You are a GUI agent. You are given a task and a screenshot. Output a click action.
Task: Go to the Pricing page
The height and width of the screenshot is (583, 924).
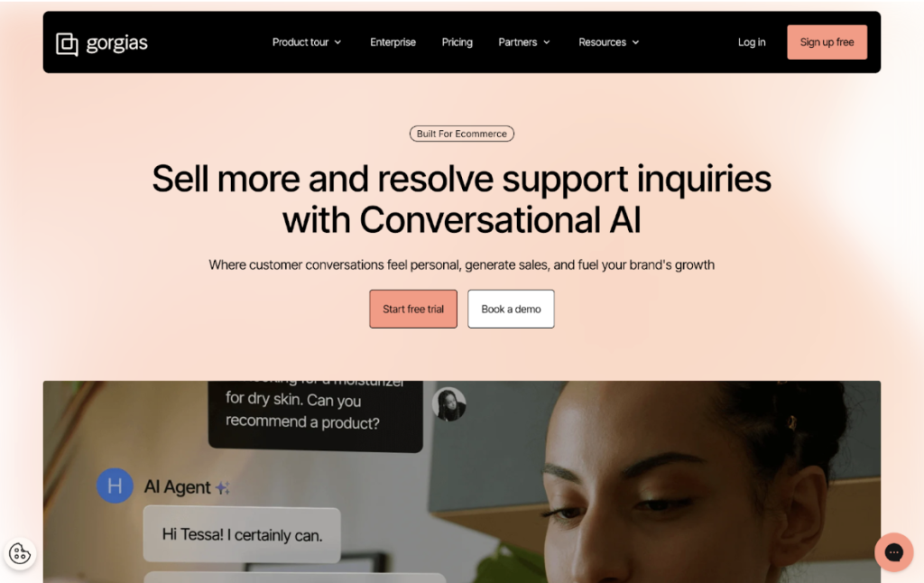tap(457, 42)
